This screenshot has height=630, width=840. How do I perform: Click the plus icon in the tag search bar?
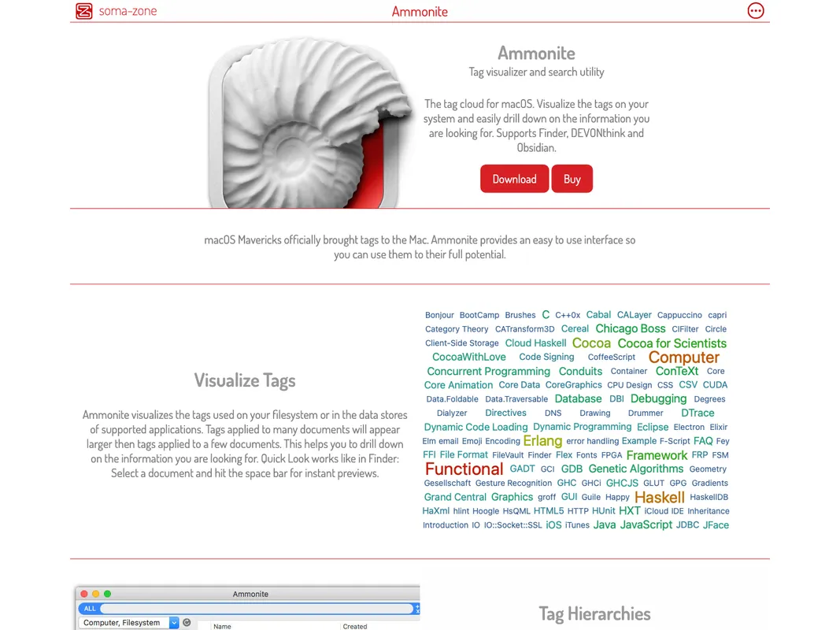tap(417, 606)
